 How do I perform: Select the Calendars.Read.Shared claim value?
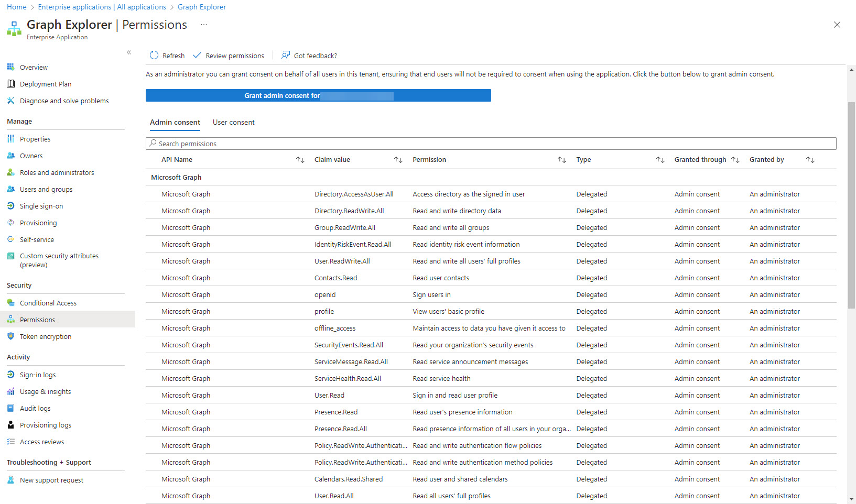click(349, 479)
